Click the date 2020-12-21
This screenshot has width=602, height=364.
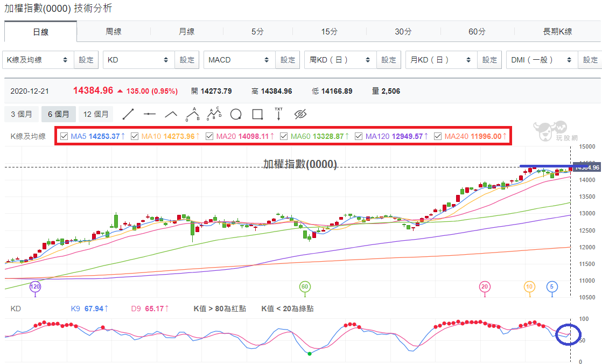[x=30, y=92]
